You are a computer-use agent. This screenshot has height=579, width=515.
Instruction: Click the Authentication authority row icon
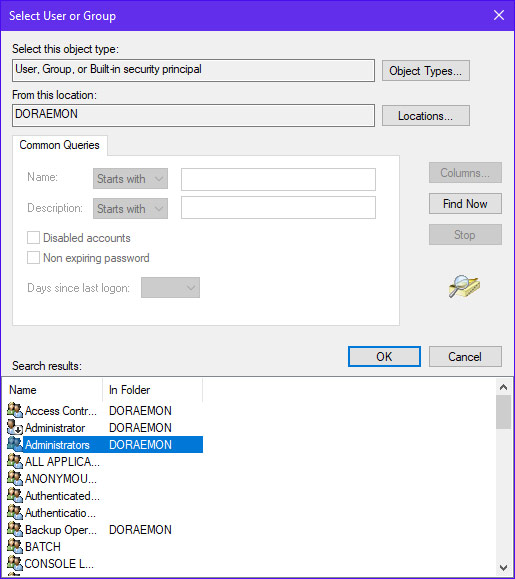click(x=15, y=513)
